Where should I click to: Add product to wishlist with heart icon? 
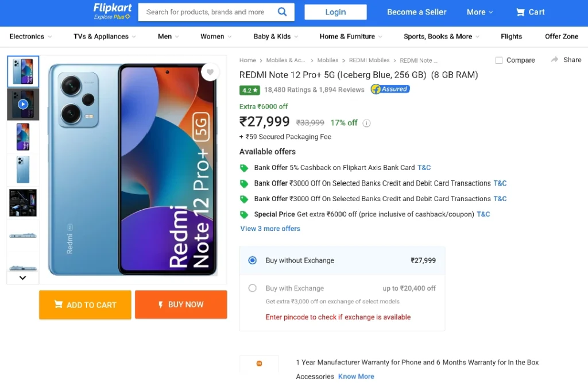pos(210,72)
